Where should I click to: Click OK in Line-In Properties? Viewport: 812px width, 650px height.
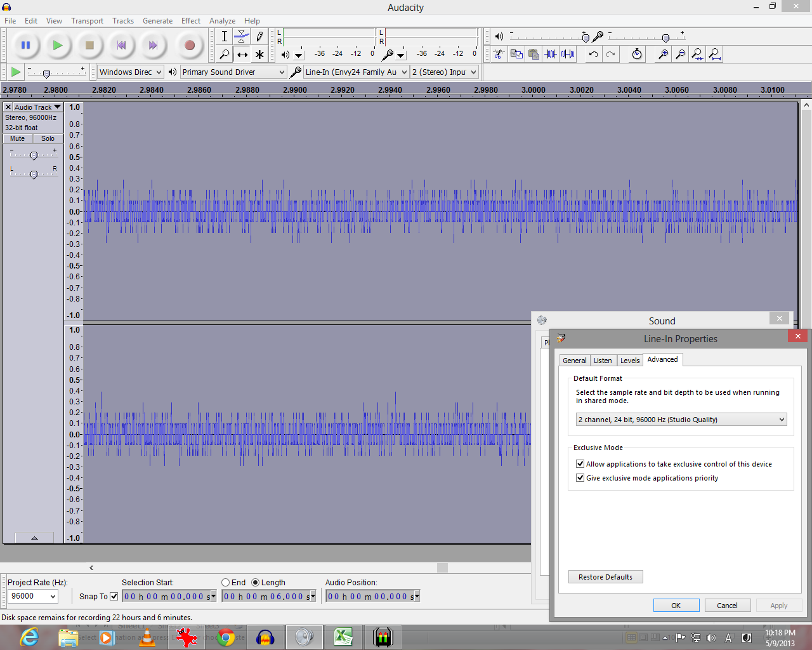point(676,606)
